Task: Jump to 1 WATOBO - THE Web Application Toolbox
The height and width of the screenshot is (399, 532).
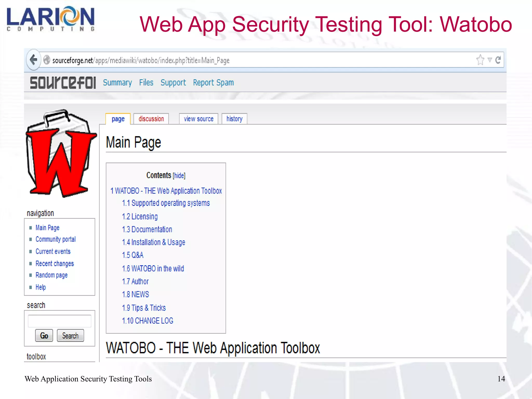Action: tap(166, 191)
